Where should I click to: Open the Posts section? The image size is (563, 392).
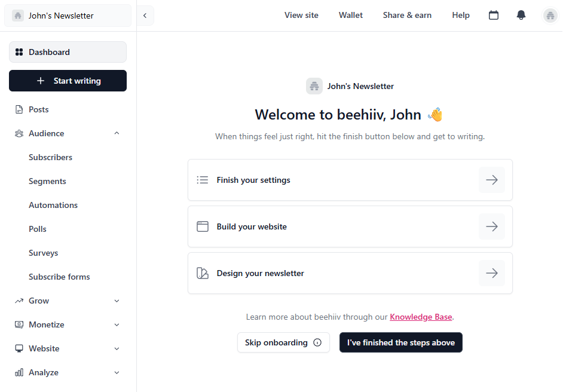(x=39, y=109)
